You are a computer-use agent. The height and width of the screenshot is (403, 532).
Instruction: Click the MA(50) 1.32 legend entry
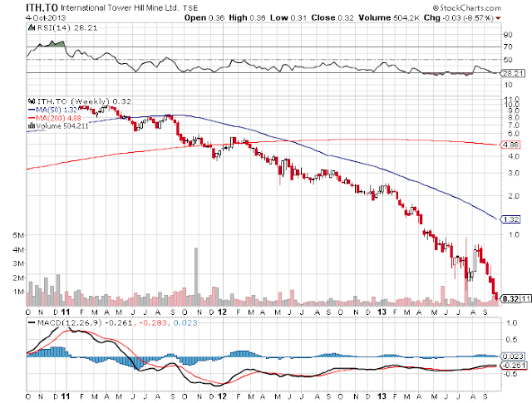(57, 110)
